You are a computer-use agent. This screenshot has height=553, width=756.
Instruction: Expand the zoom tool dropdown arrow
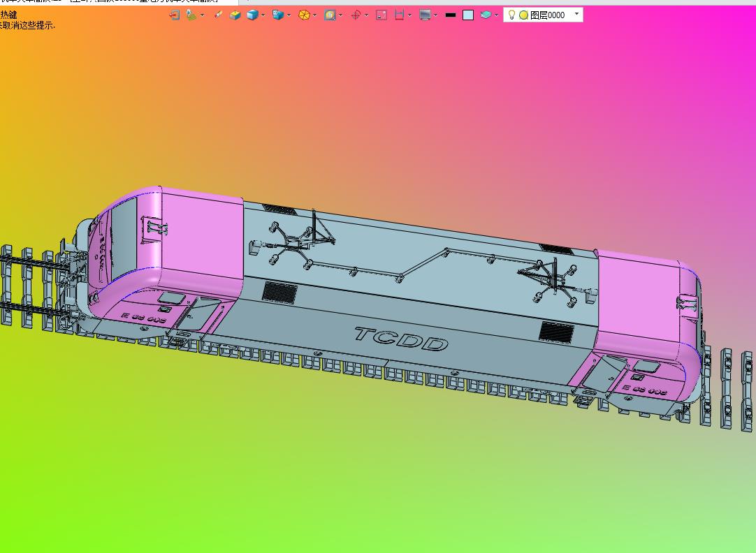[341, 15]
